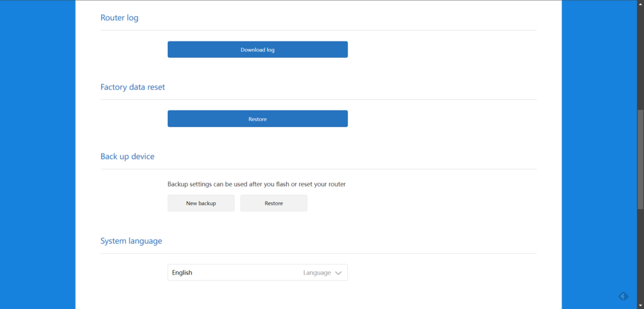Screen dimensions: 644x309
Task: Select the 'English' value in language selector
Action: tap(182, 273)
